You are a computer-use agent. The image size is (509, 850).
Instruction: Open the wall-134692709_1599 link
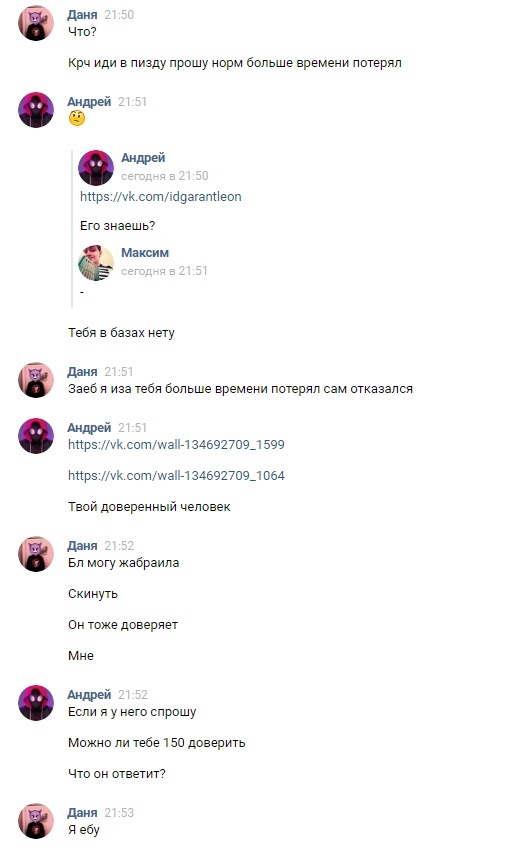[x=176, y=445]
